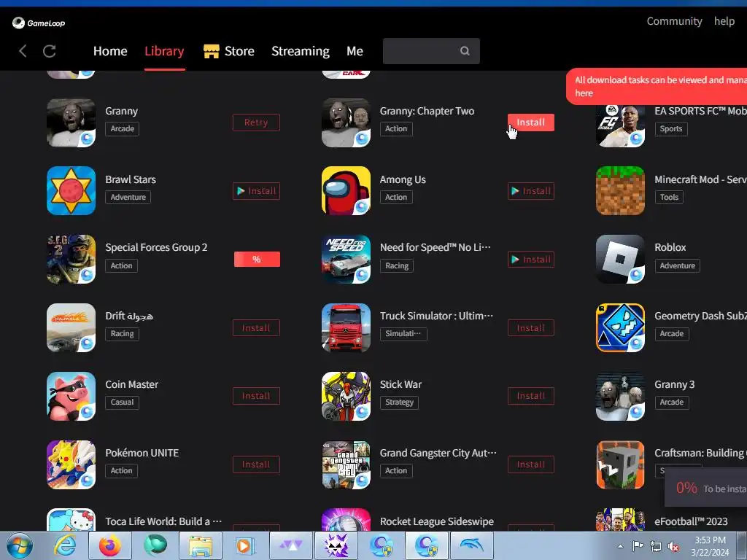The width and height of the screenshot is (747, 560).
Task: Open the Toca Life World icon
Action: pyautogui.click(x=71, y=520)
